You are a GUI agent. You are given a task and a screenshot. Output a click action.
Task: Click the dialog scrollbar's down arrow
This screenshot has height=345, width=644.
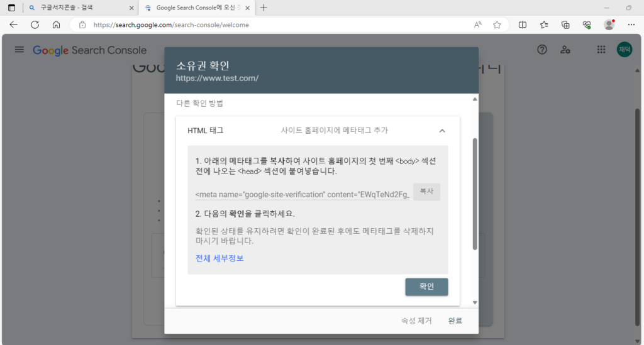coord(475,302)
